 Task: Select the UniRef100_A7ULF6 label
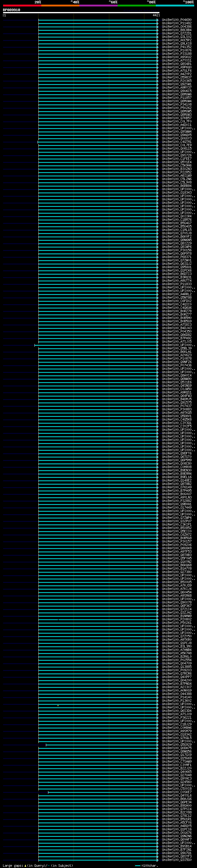[x=176, y=71]
